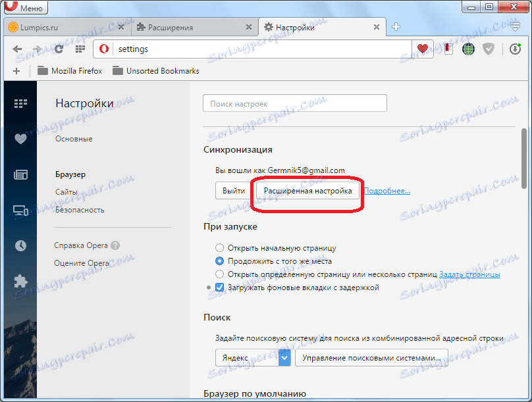
Task: Close the Настройки tab
Action: tap(377, 27)
